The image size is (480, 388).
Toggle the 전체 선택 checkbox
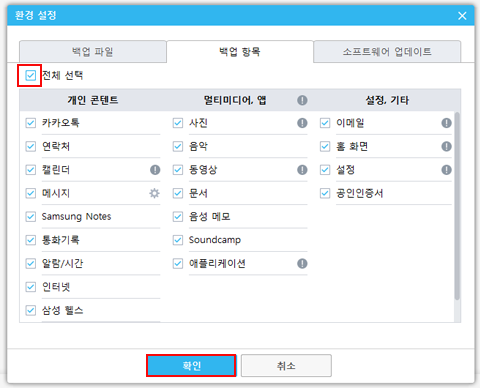click(x=31, y=76)
